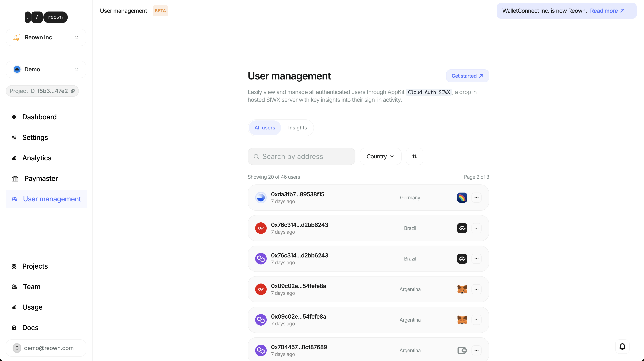Open the Country filter dropdown
Viewport: 644px width, 361px height.
pos(380,156)
